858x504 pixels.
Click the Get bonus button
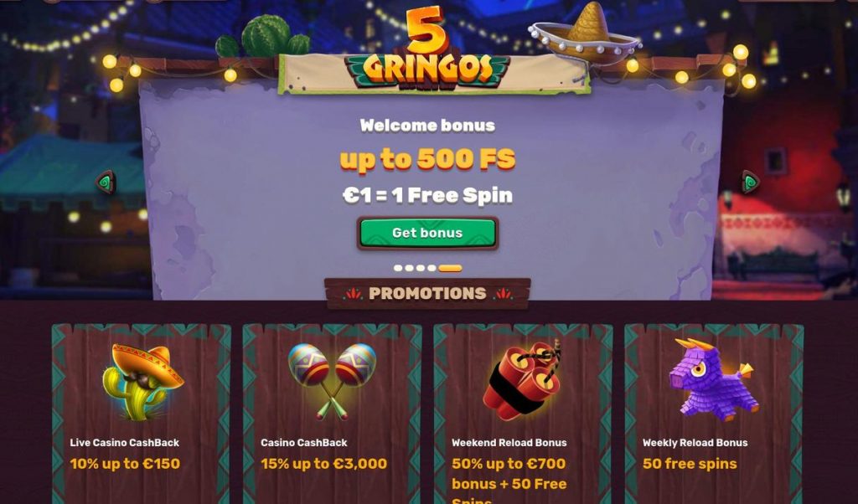coord(427,233)
